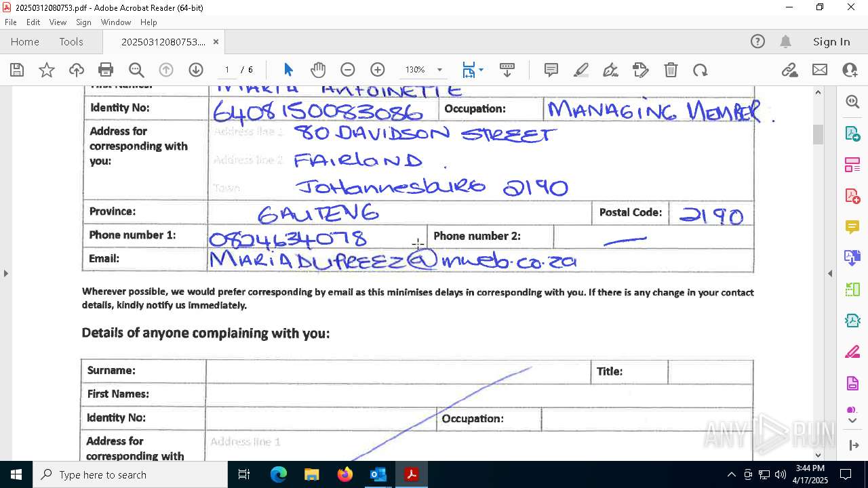Close the 20250312080753 document tab

click(x=216, y=41)
